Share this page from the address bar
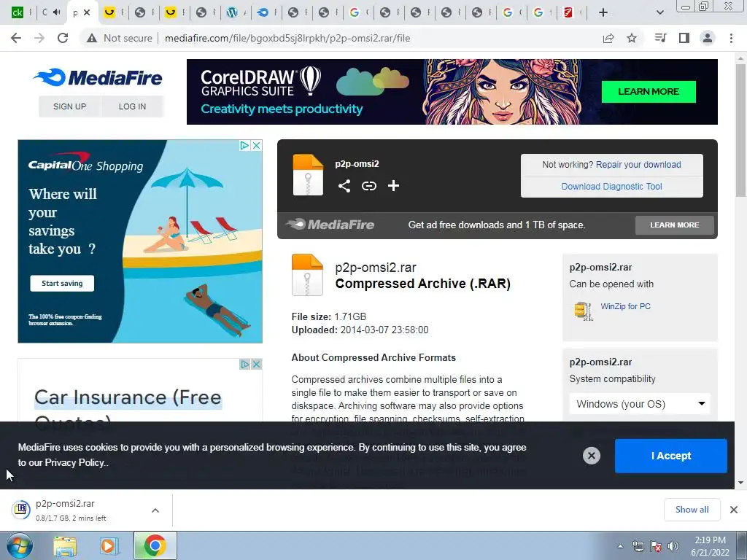Image resolution: width=747 pixels, height=560 pixels. [x=608, y=38]
